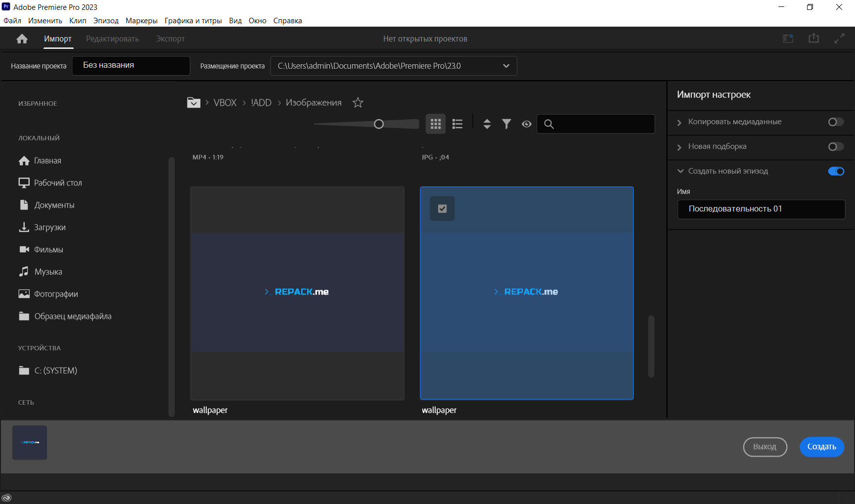This screenshot has height=504, width=855.
Task: Open the Файл menu
Action: pos(12,21)
